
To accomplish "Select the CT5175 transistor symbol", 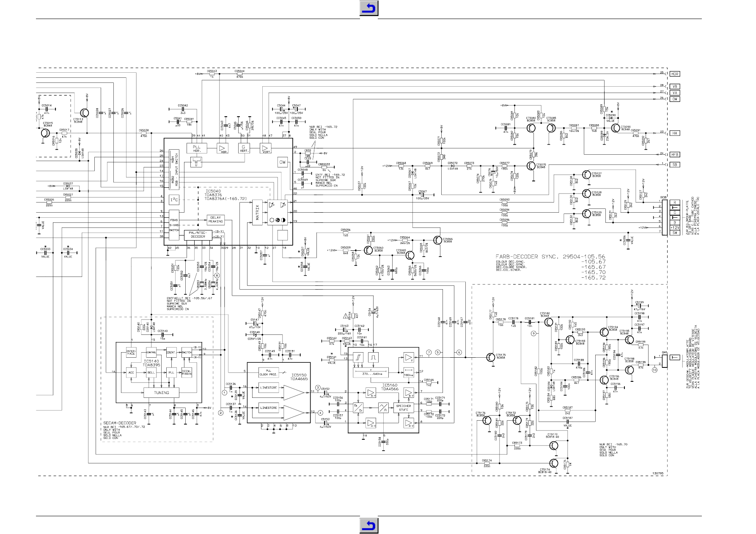I will click(490, 357).
